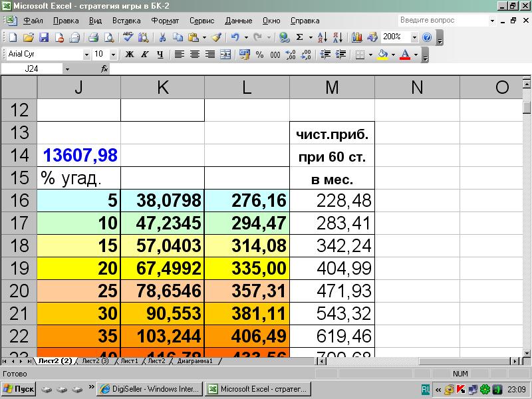Viewport: 532px width, 399px height.
Task: Decrease decimal places
Action: point(306,55)
